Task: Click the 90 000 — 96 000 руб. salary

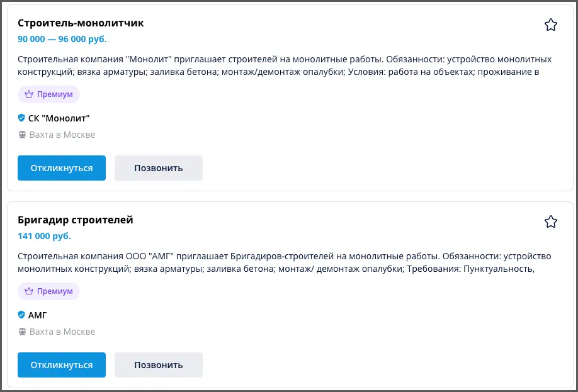Action: coord(62,39)
